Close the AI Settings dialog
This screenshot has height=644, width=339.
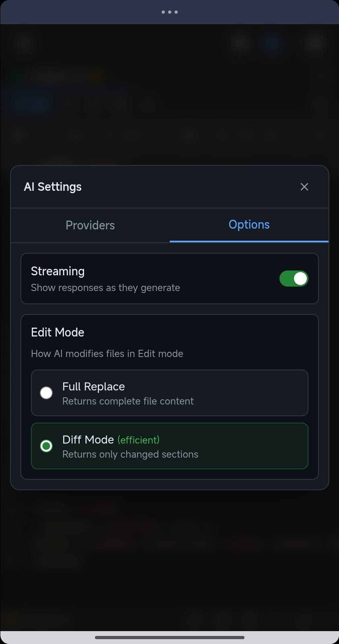coord(304,187)
